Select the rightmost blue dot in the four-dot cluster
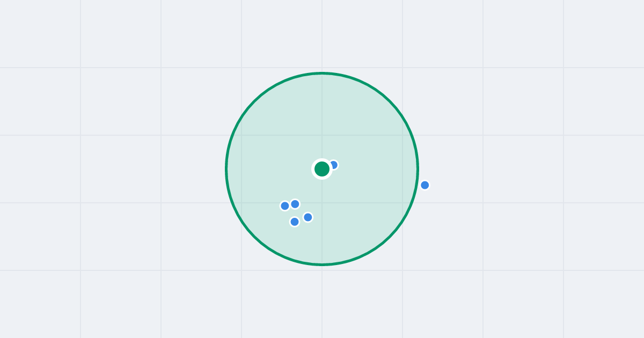Screen dimensions: 644x338 pyautogui.click(x=308, y=217)
